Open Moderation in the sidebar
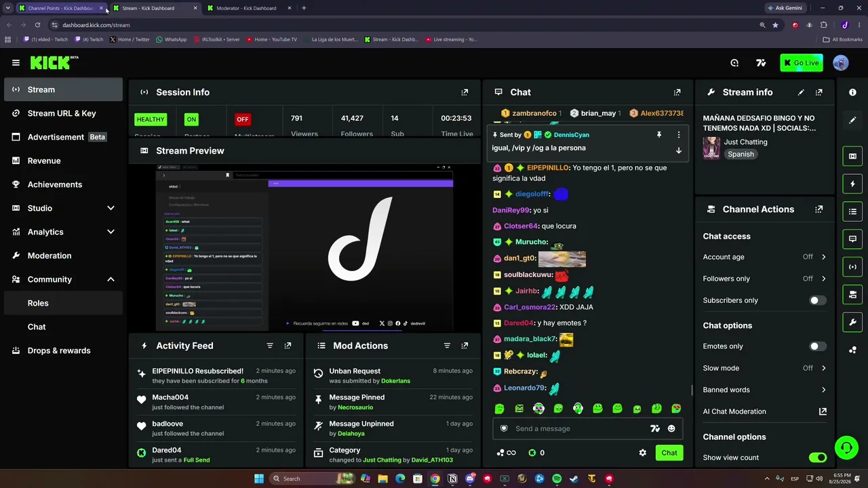 pos(63,256)
